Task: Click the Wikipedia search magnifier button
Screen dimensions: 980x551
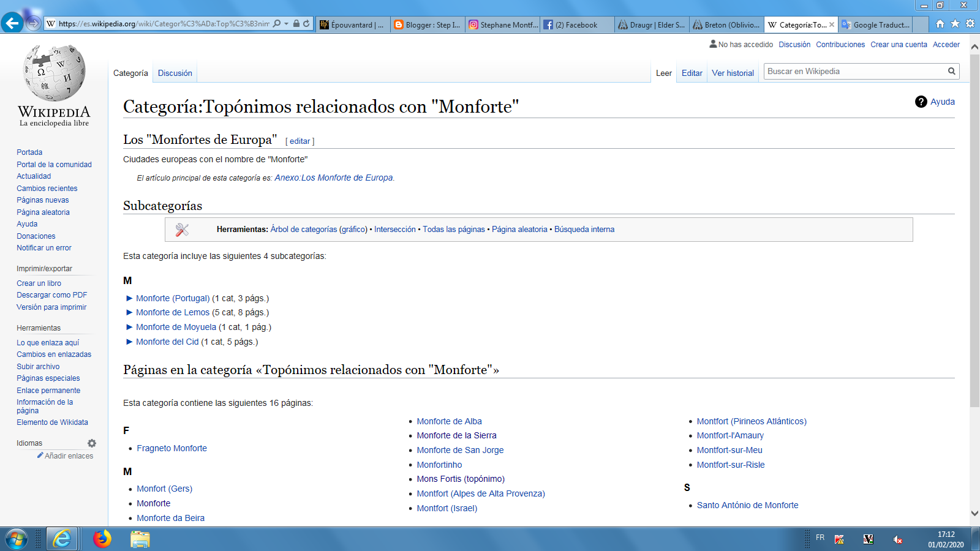Action: pos(952,71)
